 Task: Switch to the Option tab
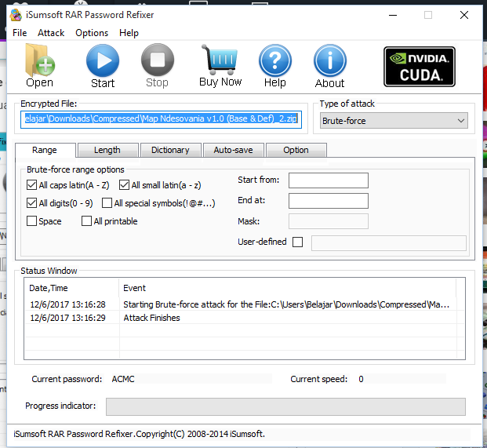296,150
